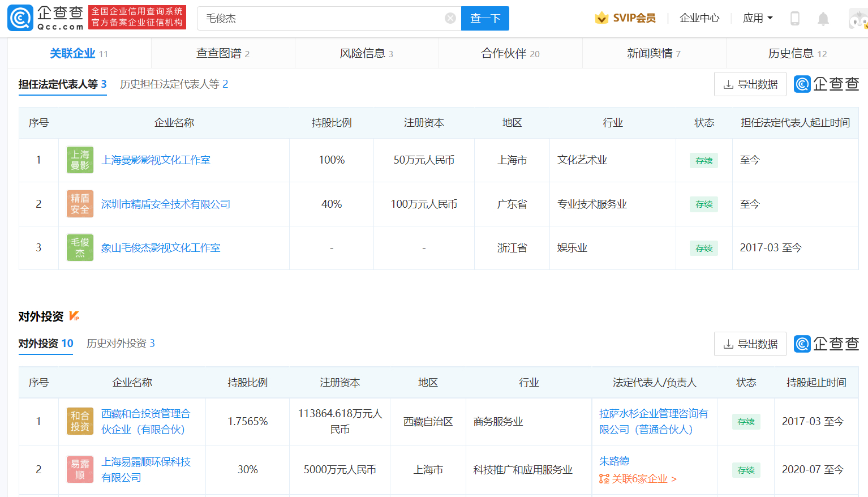Export data for the legal representative table
The width and height of the screenshot is (868, 497).
[x=750, y=84]
